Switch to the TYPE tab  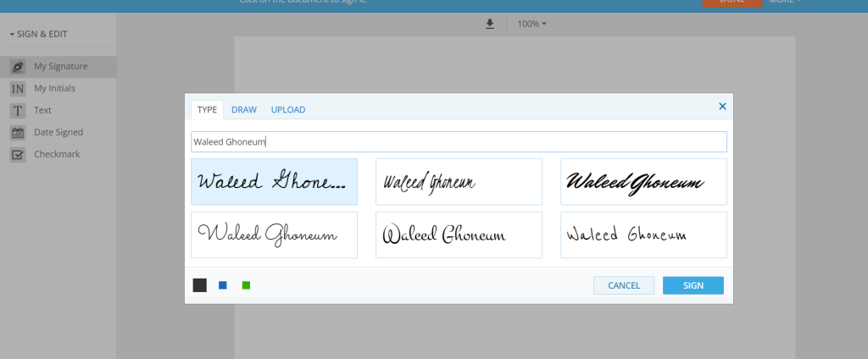tap(207, 109)
